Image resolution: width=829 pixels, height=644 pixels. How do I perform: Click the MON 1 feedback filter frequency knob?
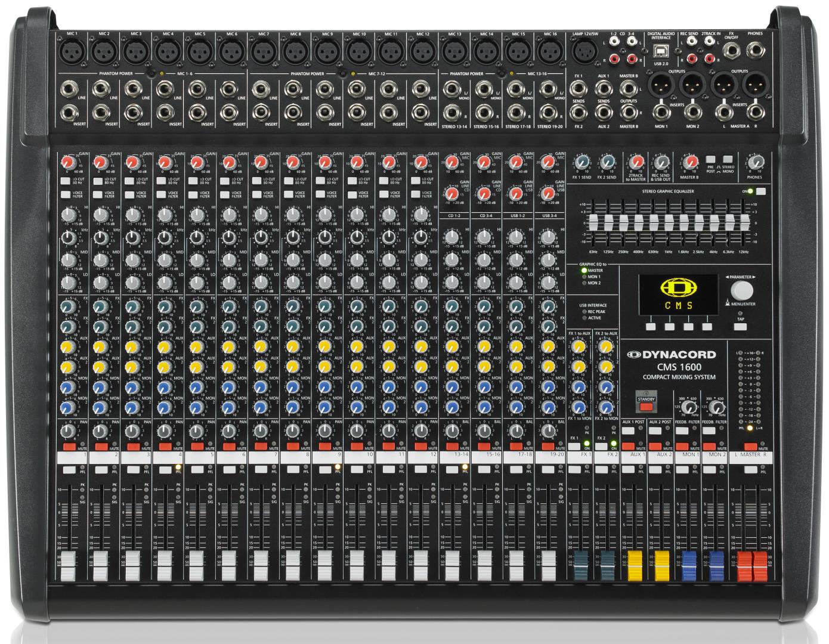690,407
